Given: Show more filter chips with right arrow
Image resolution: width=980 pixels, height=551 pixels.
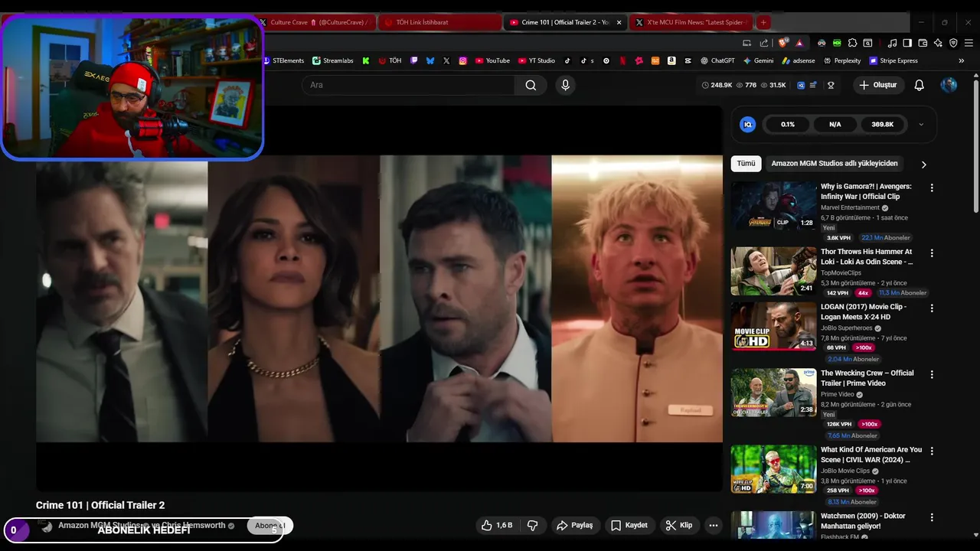Looking at the screenshot, I should click(x=923, y=164).
